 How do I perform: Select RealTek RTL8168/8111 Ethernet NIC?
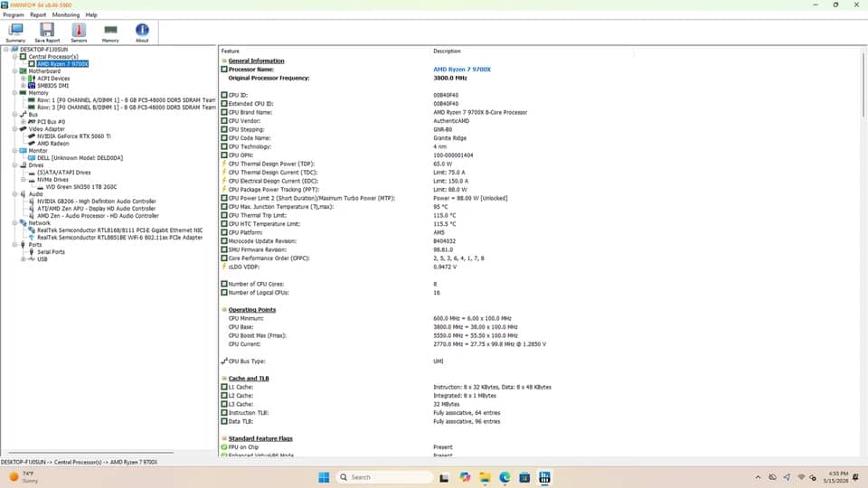[x=119, y=230]
